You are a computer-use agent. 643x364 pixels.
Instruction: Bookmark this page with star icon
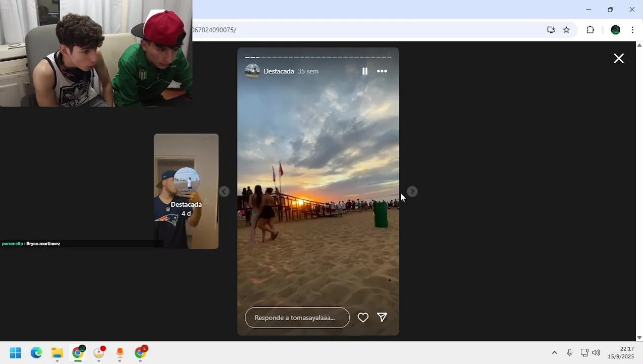566,30
